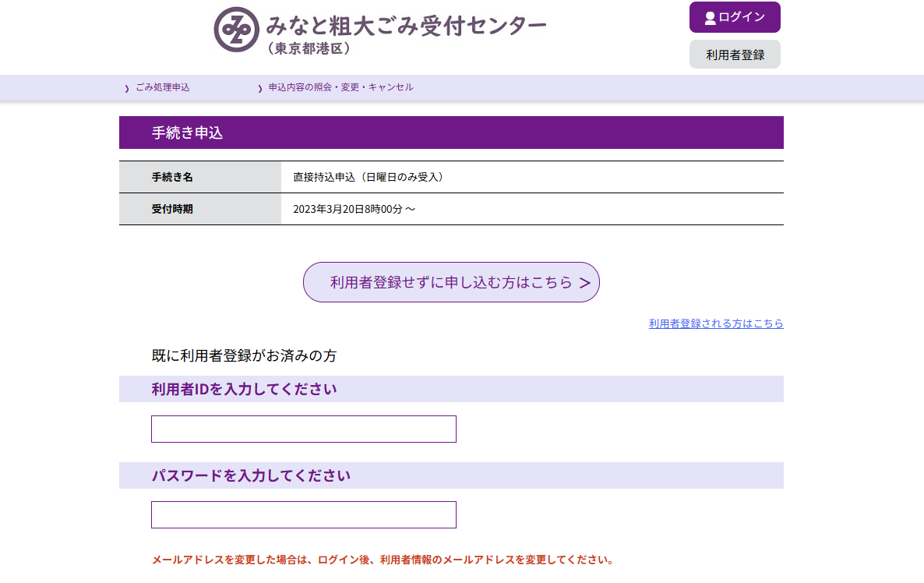Click the chevron before 申込内容の照会・変更・キャンセル
Image resolution: width=924 pixels, height=583 pixels.
click(x=260, y=89)
